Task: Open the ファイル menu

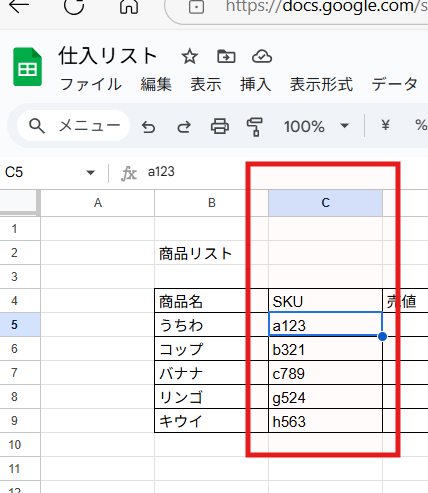Action: [91, 84]
